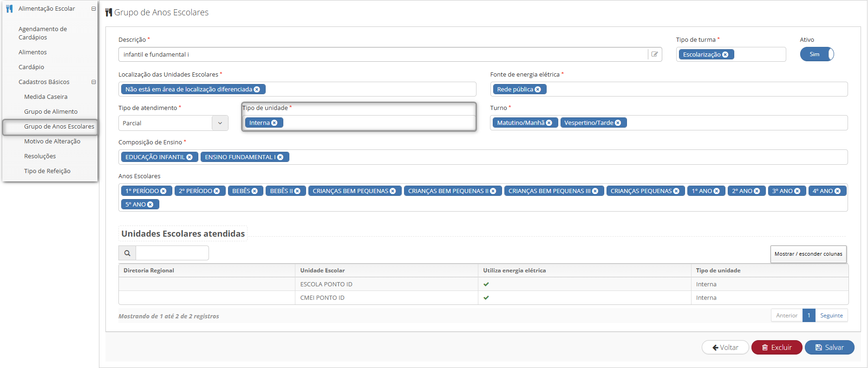Remove the 2º PERÍODO tag
This screenshot has height=368, width=868.
point(217,191)
